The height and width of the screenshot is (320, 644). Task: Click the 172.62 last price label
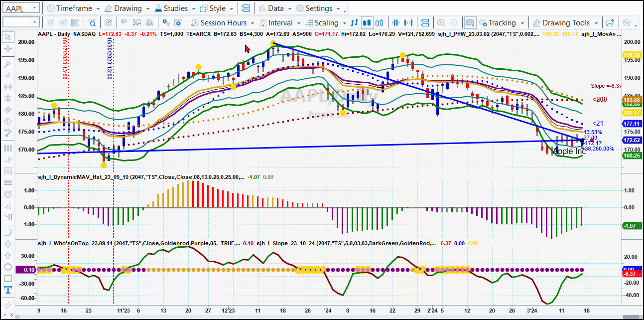[632, 141]
